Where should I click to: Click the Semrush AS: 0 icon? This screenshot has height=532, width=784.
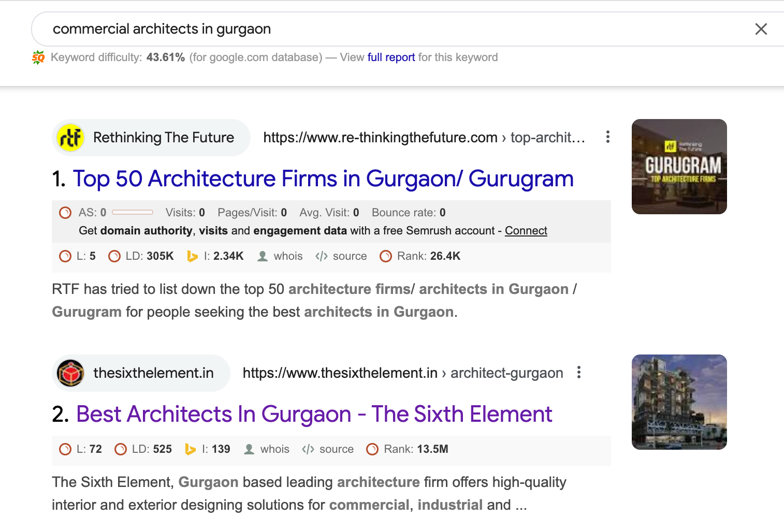[65, 213]
